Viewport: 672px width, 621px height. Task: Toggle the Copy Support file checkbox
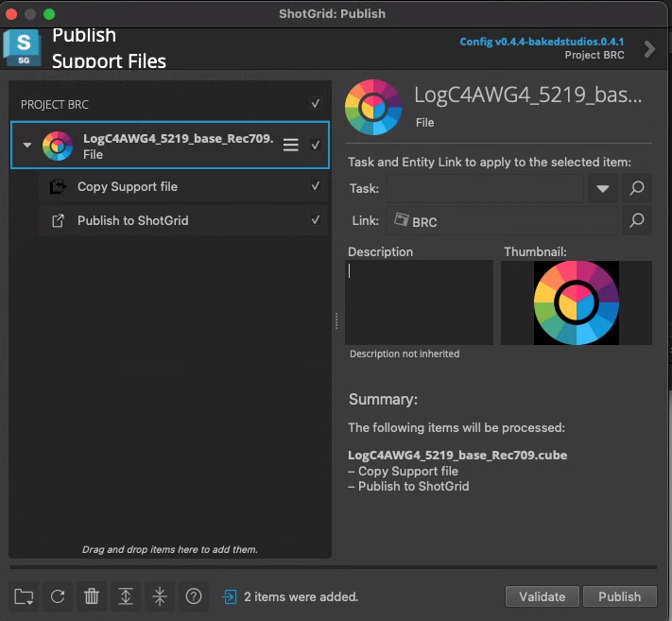tap(316, 186)
